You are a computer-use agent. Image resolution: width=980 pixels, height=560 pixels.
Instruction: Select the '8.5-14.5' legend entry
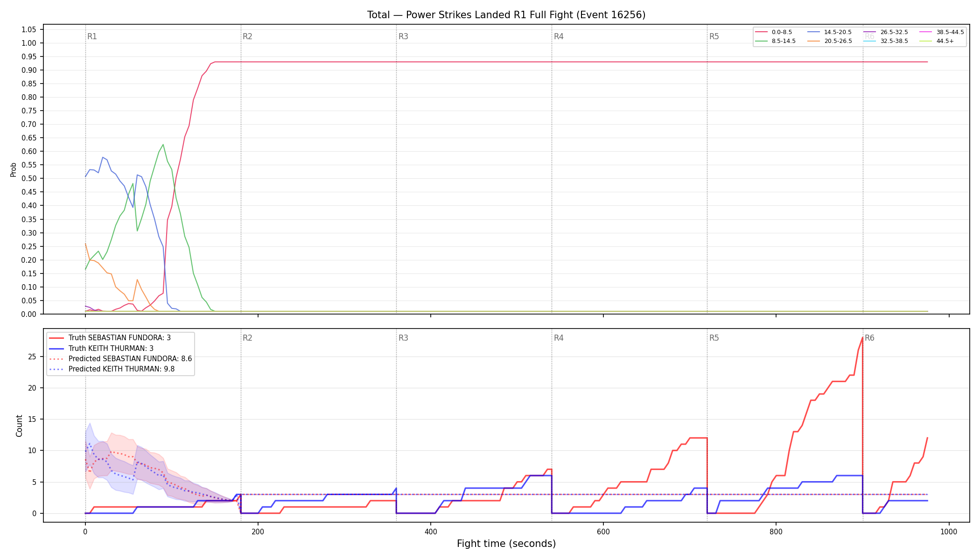pos(775,41)
